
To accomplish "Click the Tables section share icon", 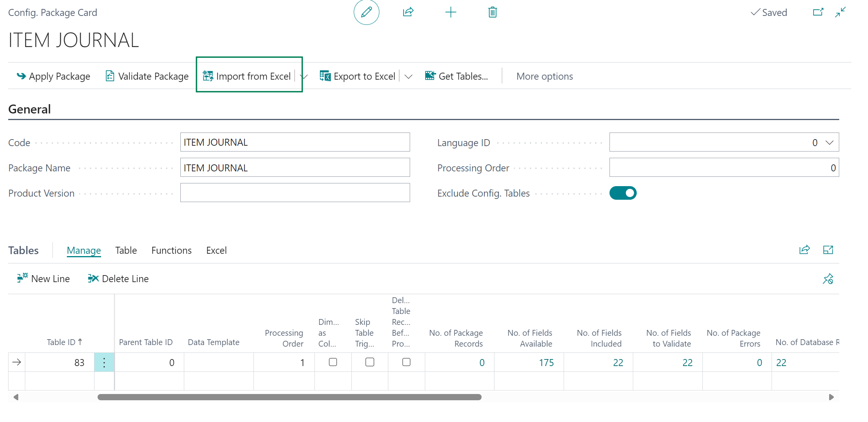I will pos(805,250).
